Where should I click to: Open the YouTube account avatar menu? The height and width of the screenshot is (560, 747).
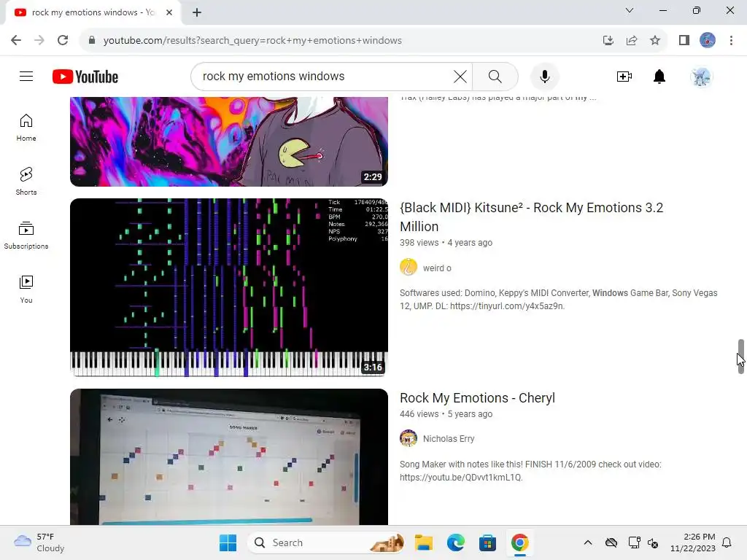(701, 77)
